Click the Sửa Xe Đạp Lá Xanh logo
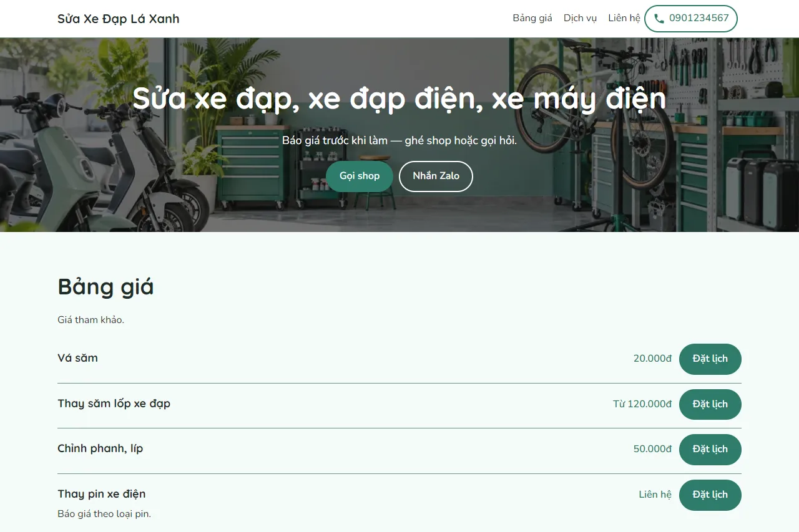799x532 pixels. point(119,19)
